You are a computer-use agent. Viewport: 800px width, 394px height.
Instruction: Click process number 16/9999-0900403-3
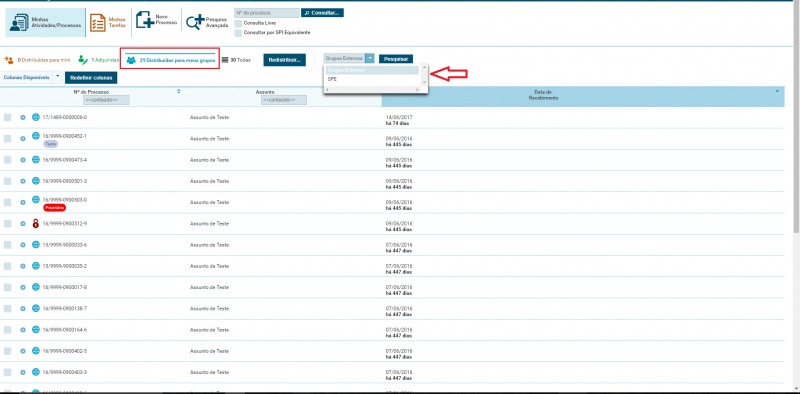pyautogui.click(x=65, y=372)
